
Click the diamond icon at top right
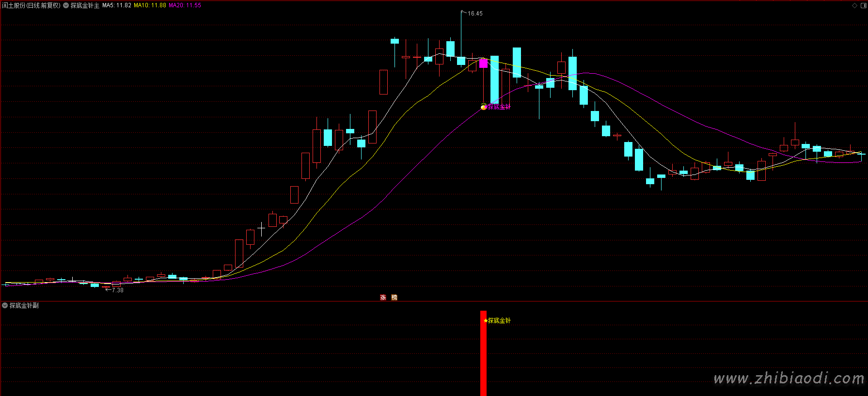coord(854,5)
